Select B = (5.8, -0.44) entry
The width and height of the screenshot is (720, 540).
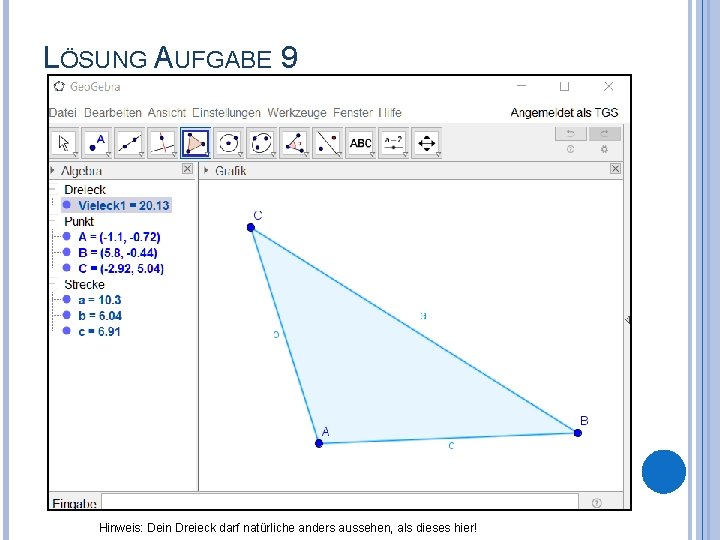click(x=118, y=253)
